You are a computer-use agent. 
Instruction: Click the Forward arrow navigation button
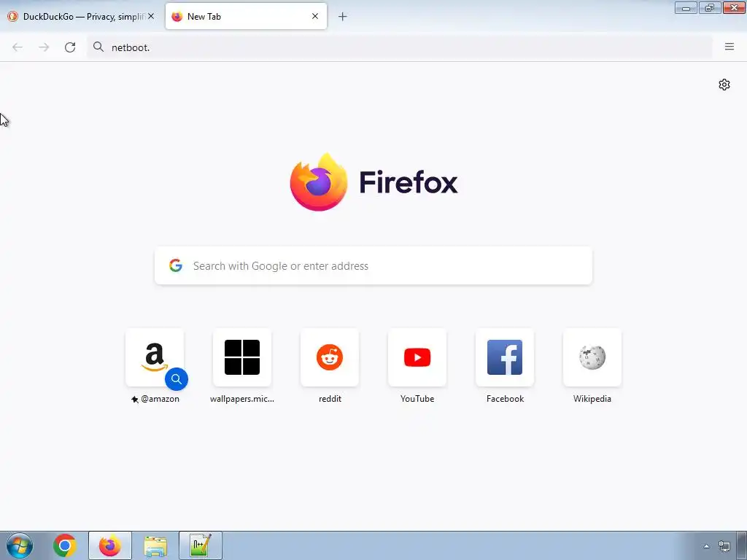point(44,47)
